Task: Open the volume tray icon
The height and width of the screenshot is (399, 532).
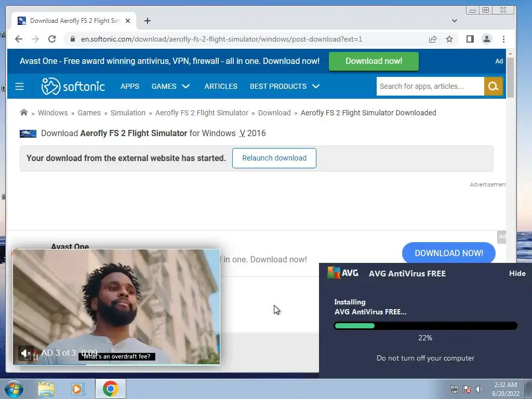Action: 479,389
